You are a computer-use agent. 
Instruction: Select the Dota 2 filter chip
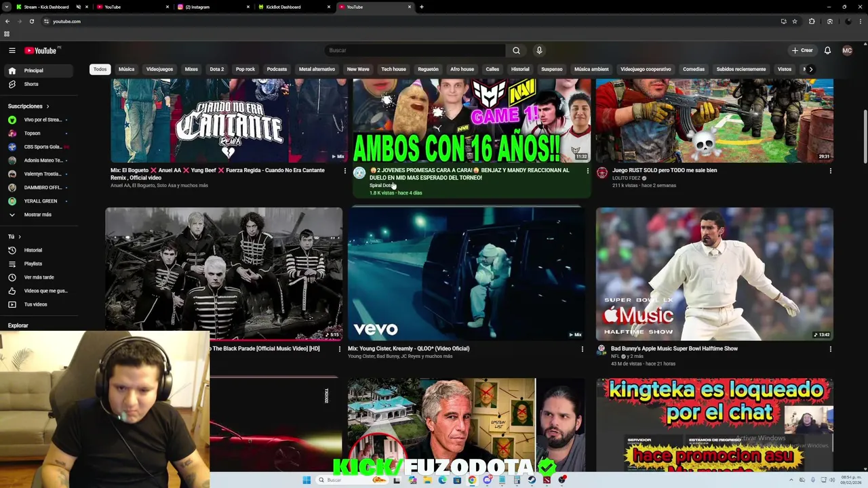[x=217, y=69]
